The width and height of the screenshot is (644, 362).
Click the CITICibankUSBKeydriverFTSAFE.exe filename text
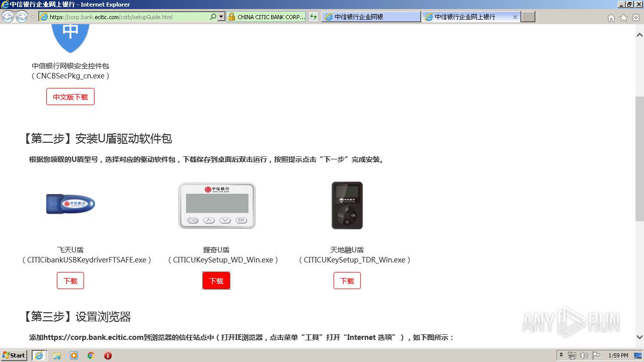(x=87, y=260)
